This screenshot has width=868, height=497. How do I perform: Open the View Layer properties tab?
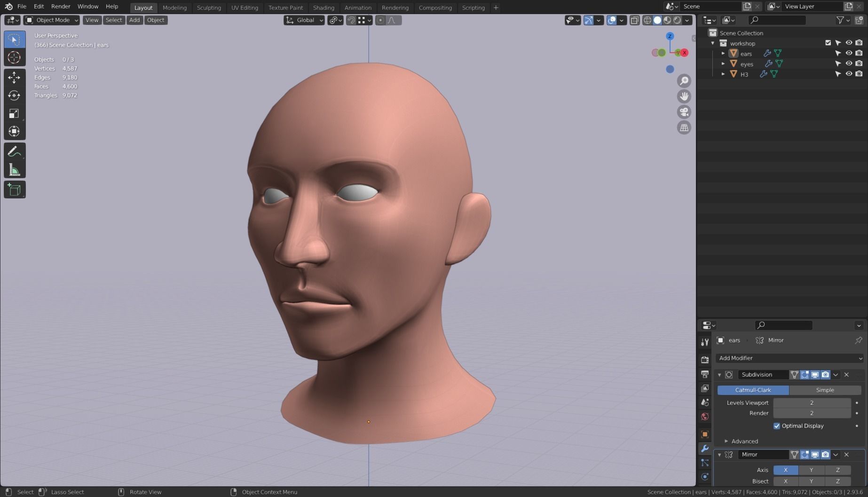(x=704, y=388)
